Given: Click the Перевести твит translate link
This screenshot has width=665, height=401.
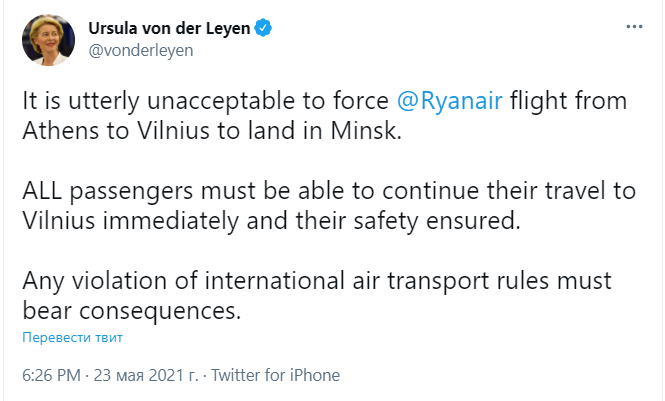Looking at the screenshot, I should tap(73, 338).
